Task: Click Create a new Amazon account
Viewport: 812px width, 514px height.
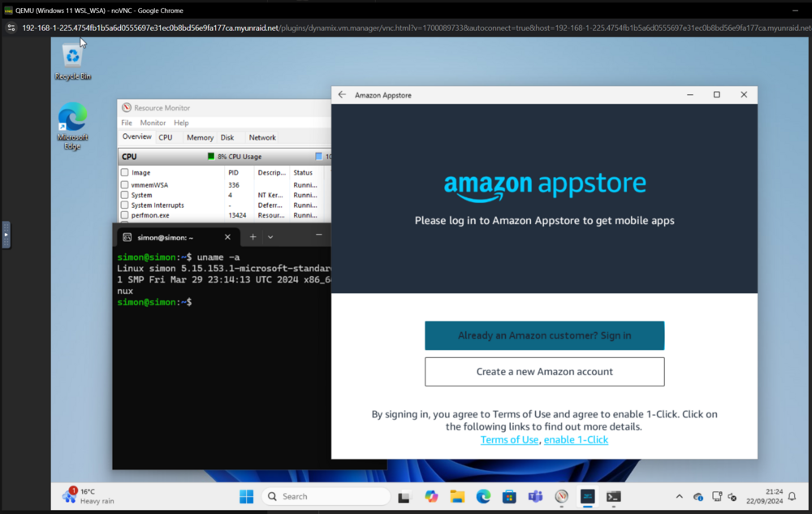Action: (x=544, y=372)
